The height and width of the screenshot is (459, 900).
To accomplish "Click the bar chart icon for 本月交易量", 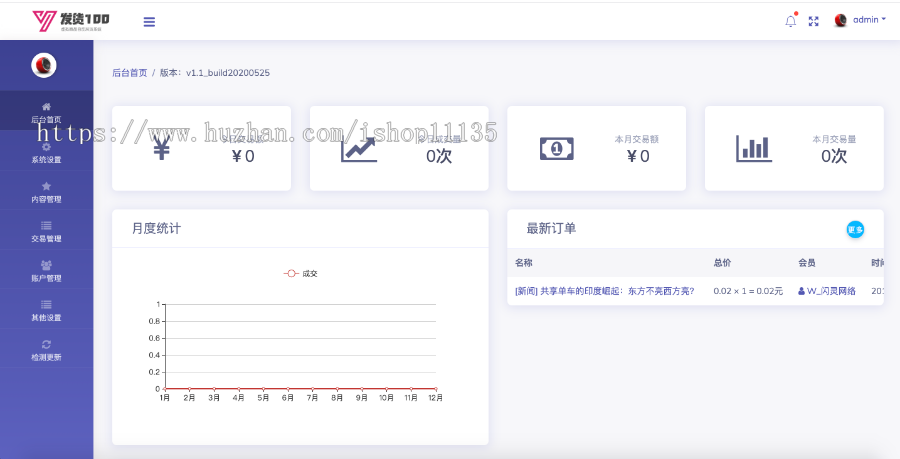I will point(754,149).
